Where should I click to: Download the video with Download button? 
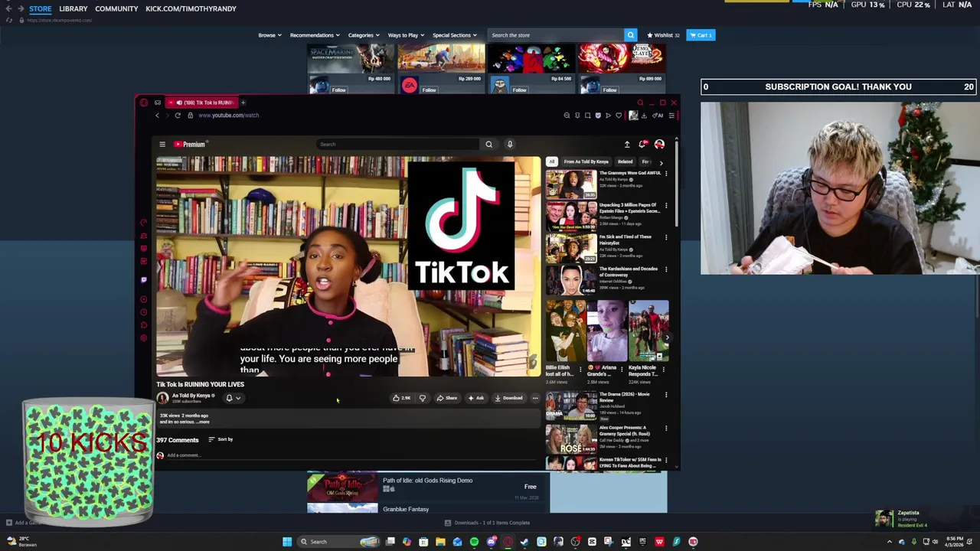508,398
